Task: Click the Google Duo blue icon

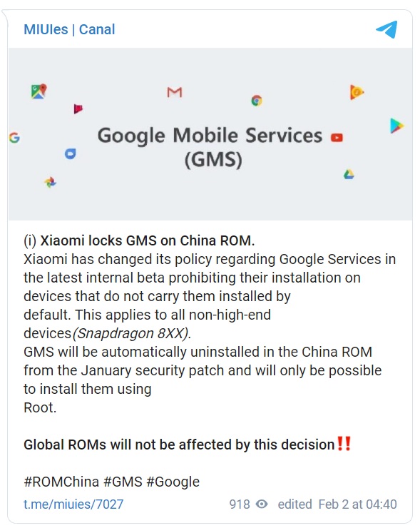Action: [71, 154]
